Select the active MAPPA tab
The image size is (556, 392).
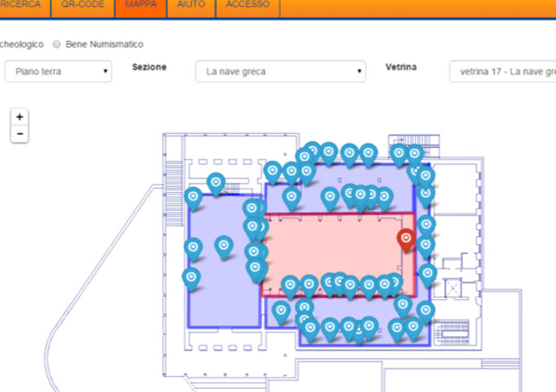[140, 5]
